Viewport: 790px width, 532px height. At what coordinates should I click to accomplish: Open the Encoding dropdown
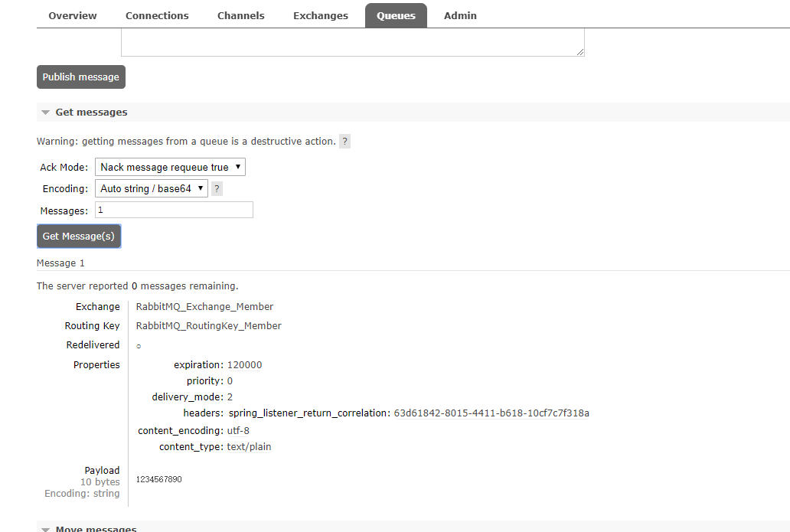(x=151, y=188)
